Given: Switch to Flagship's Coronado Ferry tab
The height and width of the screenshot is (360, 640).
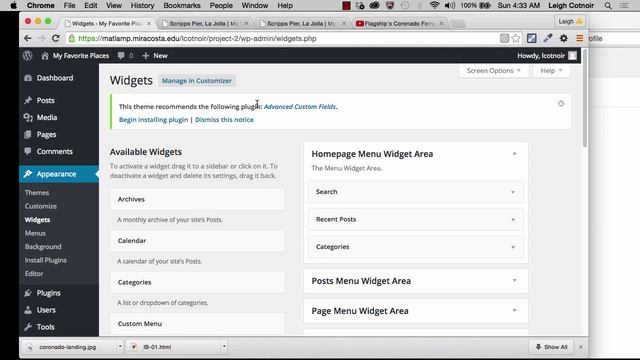Looking at the screenshot, I should 398,24.
